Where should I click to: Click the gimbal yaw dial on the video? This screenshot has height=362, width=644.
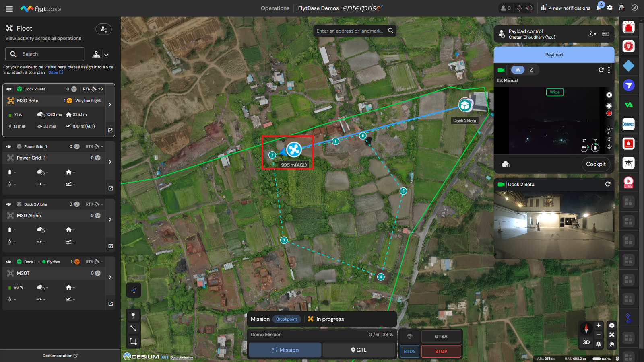(595, 148)
